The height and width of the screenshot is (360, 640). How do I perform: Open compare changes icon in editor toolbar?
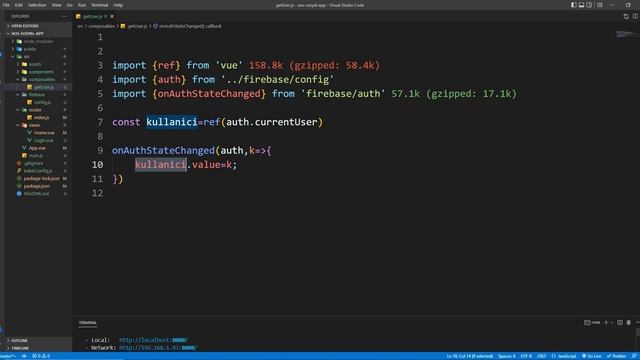(x=626, y=16)
